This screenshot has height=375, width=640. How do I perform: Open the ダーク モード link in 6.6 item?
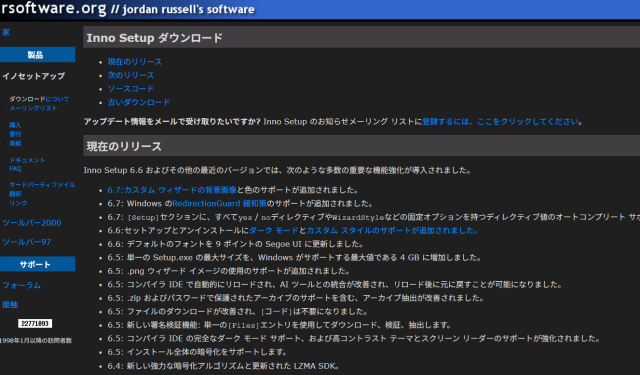coord(273,231)
